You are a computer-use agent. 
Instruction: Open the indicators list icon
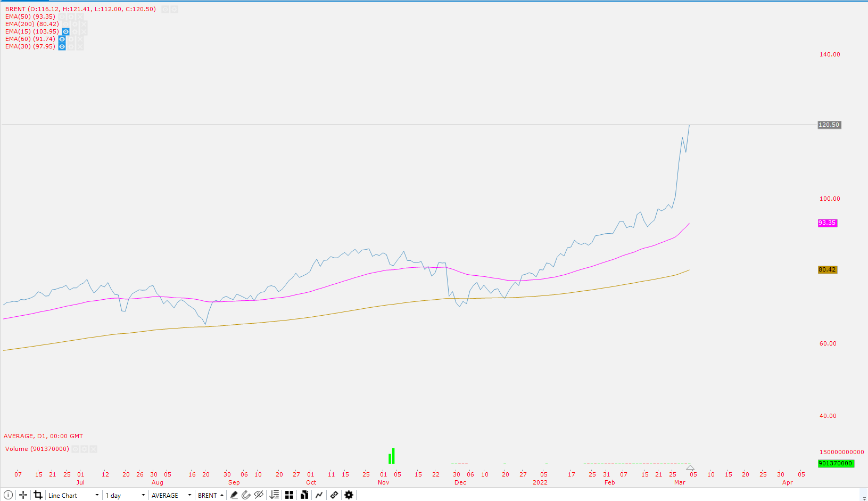(274, 495)
